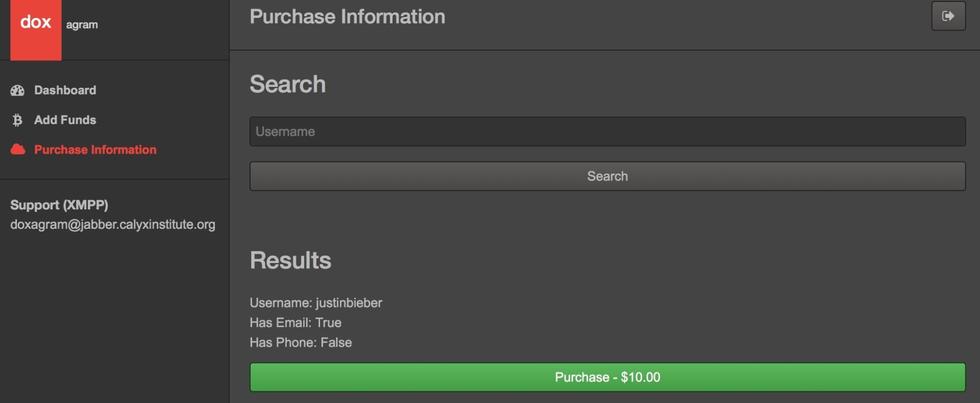Click the Search section heading
The width and height of the screenshot is (980, 403).
[x=287, y=84]
